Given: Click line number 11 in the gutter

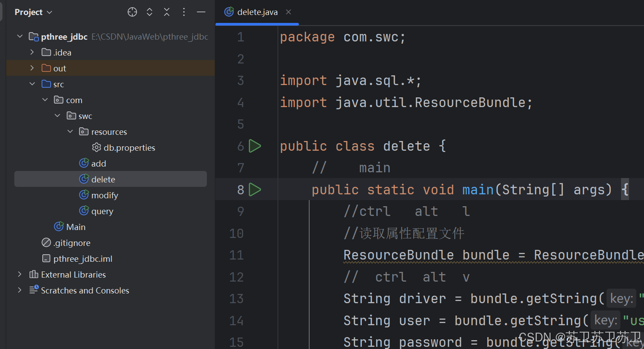Looking at the screenshot, I should tap(236, 255).
